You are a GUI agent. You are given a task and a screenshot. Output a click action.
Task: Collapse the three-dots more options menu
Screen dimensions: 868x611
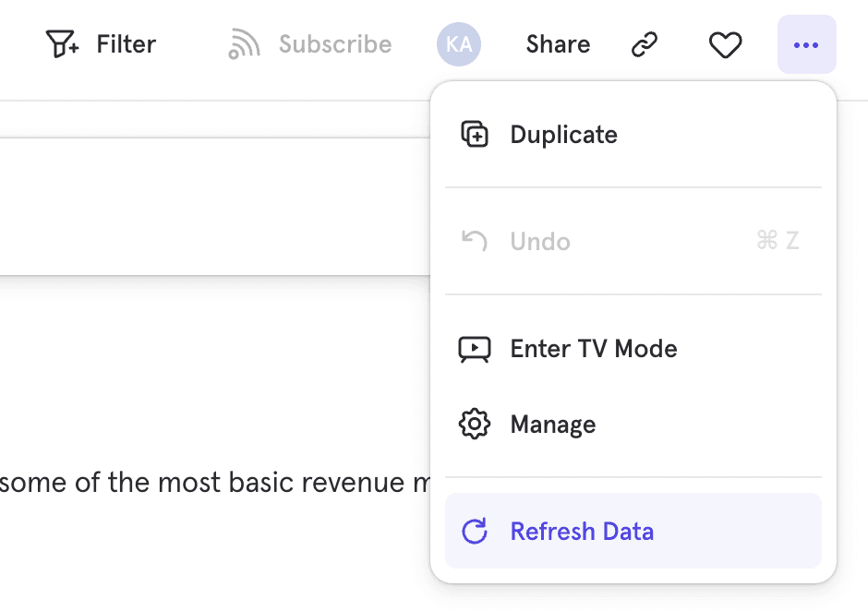tap(806, 44)
